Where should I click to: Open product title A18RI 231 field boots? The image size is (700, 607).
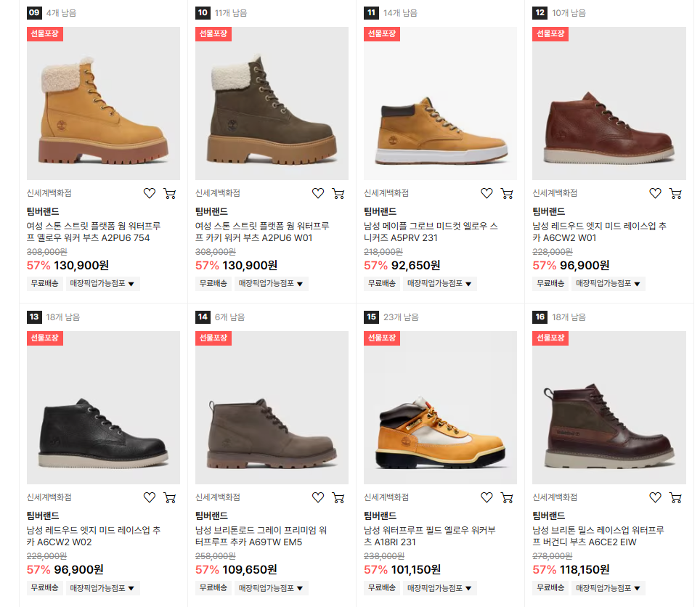tap(429, 536)
